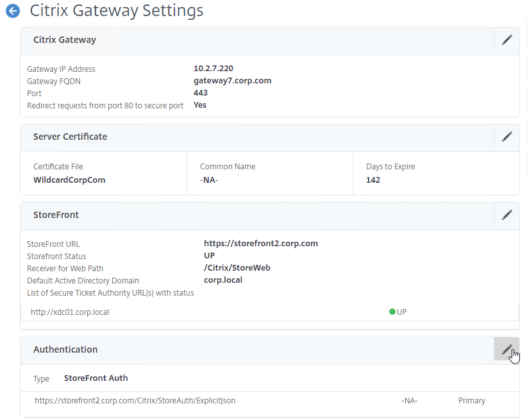Click the Authentication section header

pyautogui.click(x=65, y=349)
